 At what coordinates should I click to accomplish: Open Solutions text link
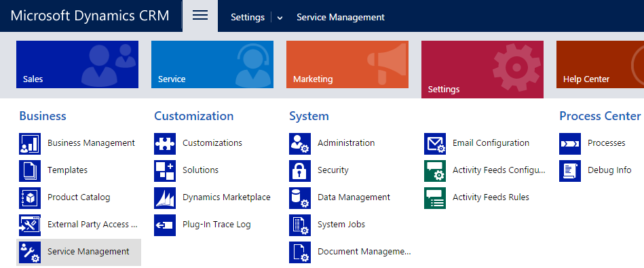coord(200,170)
